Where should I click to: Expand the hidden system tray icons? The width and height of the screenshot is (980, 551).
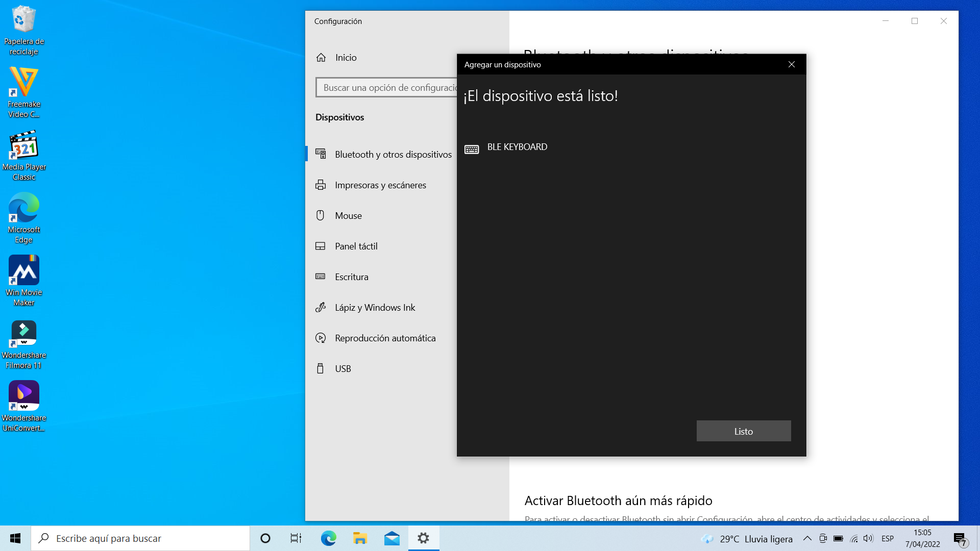coord(807,538)
